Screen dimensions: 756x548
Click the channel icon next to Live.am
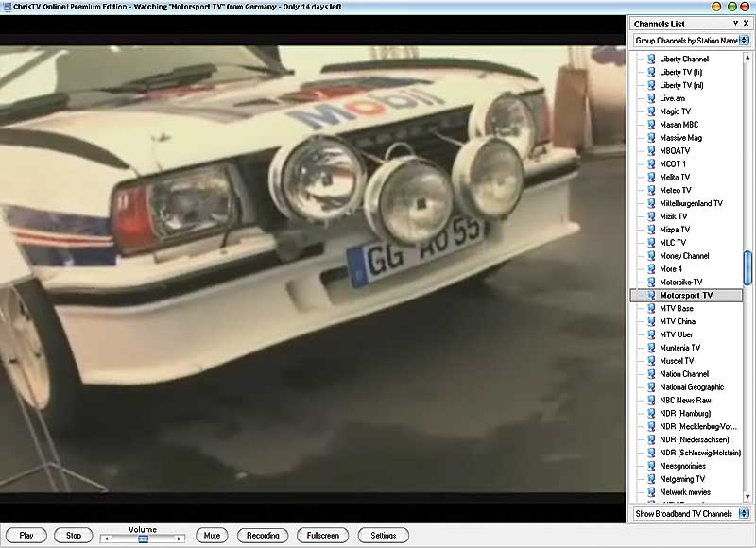[651, 98]
